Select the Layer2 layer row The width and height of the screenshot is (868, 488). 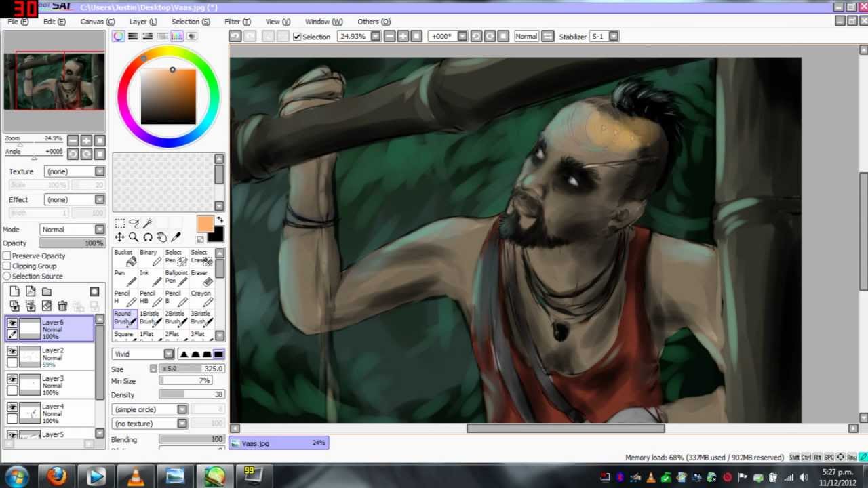51,357
